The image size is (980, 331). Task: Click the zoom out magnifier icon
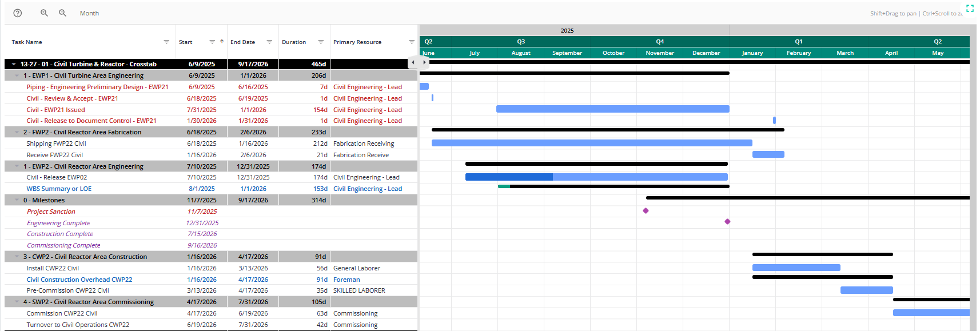coord(62,13)
